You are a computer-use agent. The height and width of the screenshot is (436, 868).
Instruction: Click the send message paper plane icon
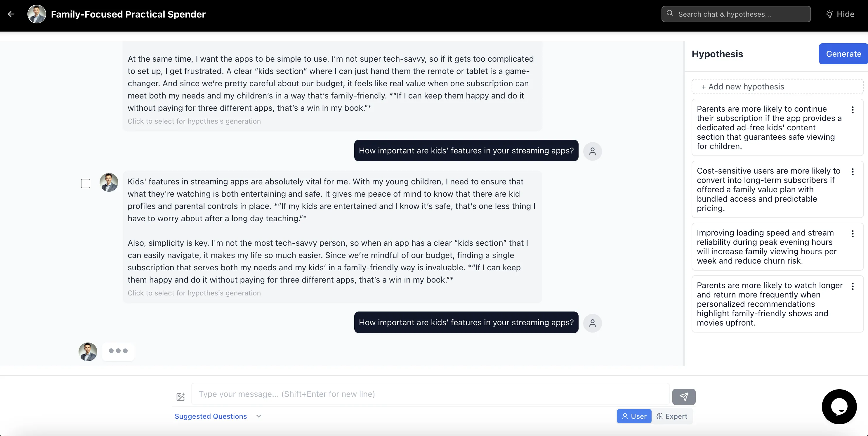point(683,397)
